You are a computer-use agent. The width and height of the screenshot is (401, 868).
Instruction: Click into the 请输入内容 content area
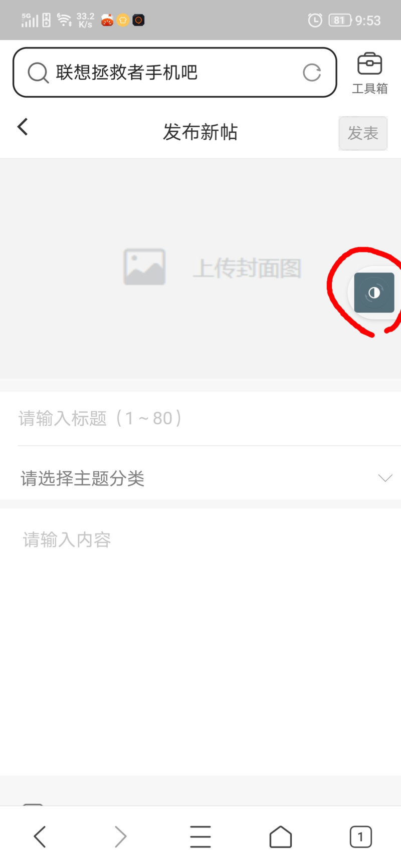point(200,641)
